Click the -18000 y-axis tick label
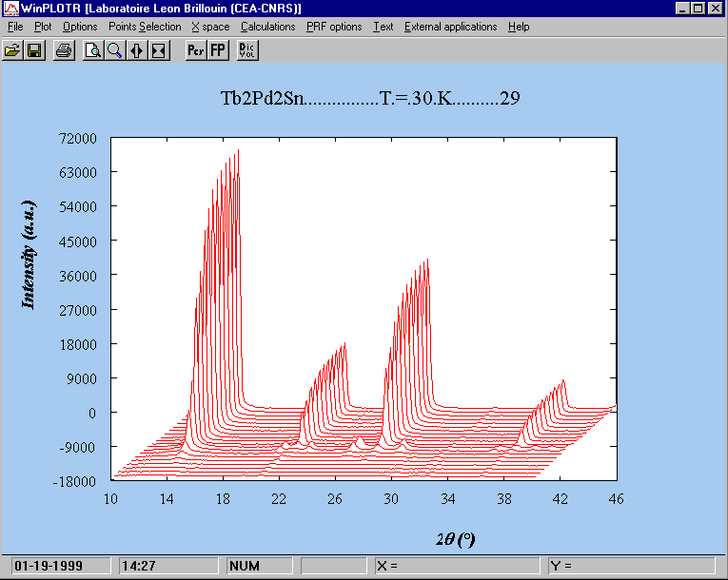728x580 pixels. pos(75,482)
